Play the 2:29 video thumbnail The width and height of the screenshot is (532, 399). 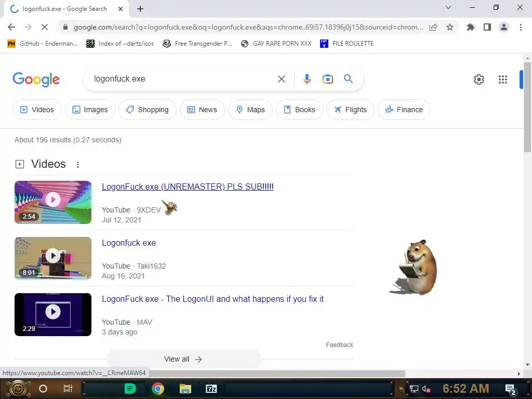point(53,314)
